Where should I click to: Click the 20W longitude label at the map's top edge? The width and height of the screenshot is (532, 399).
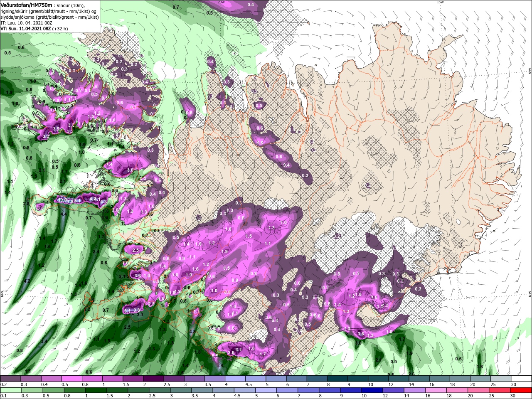click(222, 2)
